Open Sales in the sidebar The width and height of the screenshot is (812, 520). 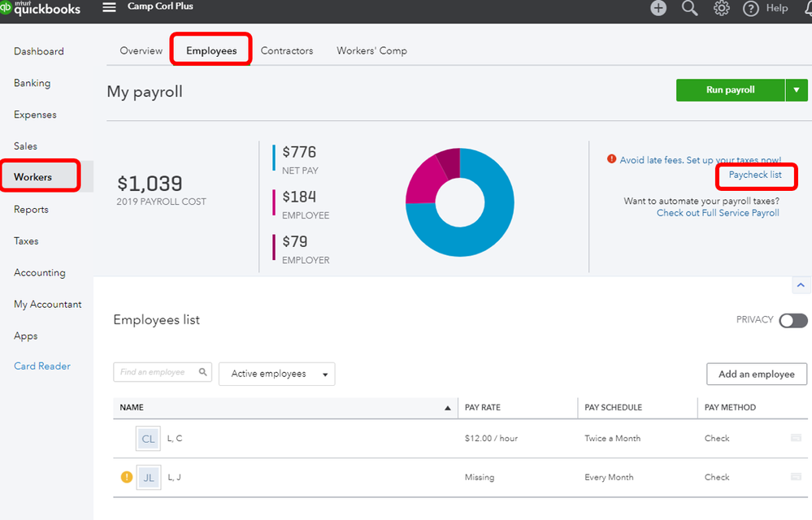[x=25, y=146]
